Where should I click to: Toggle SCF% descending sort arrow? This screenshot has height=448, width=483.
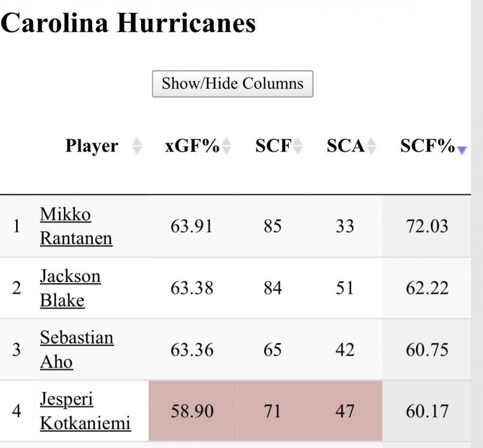tap(461, 150)
